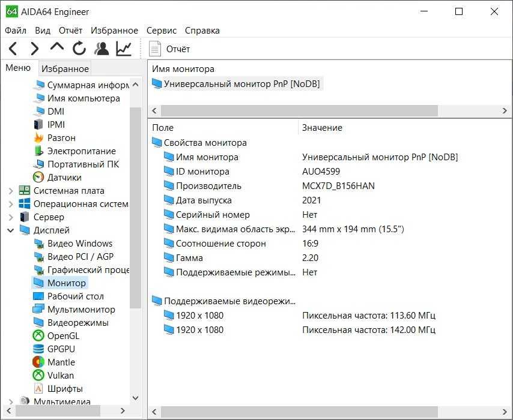This screenshot has width=513, height=420.
Task: Go back with the left arrow toolbar icon
Action: [x=13, y=49]
